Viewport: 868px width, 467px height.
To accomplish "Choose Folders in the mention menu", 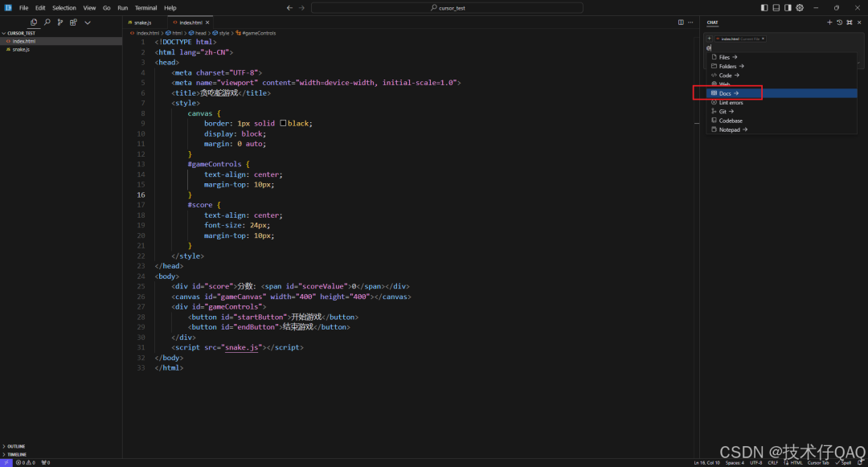I will click(x=782, y=66).
